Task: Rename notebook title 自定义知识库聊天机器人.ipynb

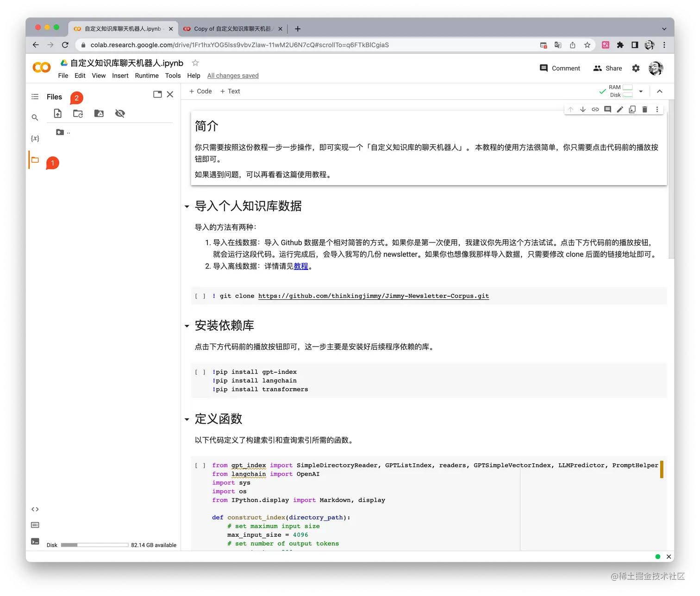Action: [127, 63]
